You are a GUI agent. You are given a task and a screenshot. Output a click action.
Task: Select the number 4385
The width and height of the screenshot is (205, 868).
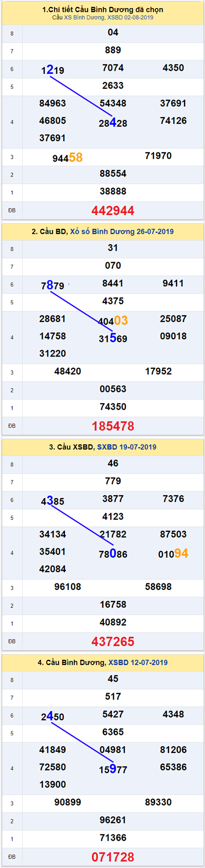[53, 501]
